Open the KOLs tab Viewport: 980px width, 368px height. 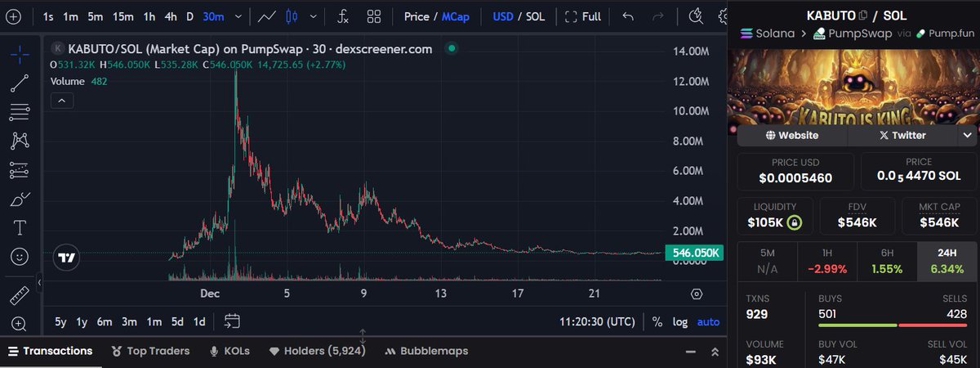pos(230,351)
